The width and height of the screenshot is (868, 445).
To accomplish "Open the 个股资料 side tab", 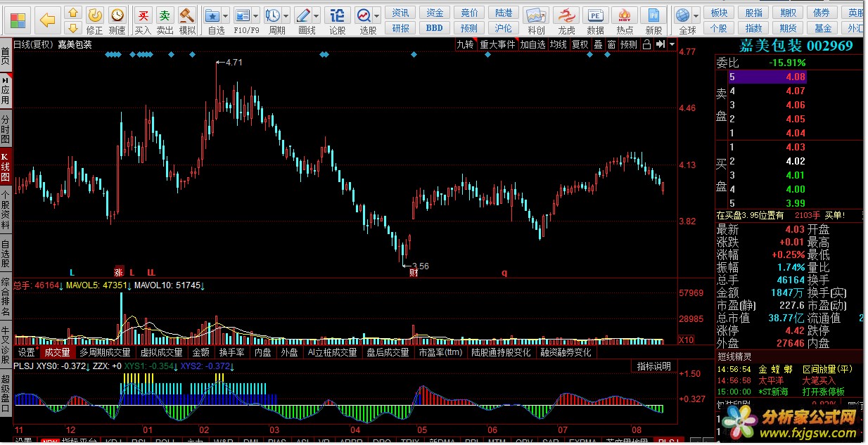I will click(6, 209).
